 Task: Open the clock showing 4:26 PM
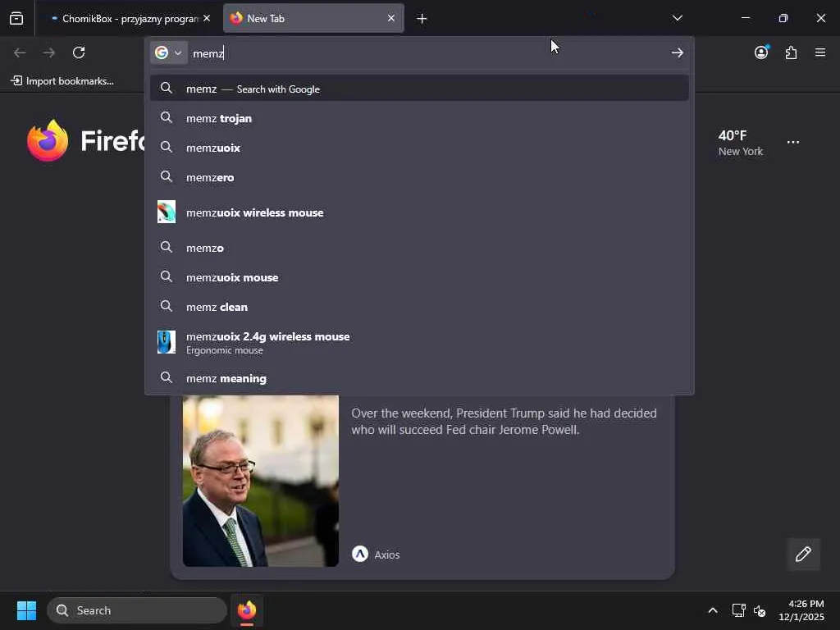coord(801,610)
